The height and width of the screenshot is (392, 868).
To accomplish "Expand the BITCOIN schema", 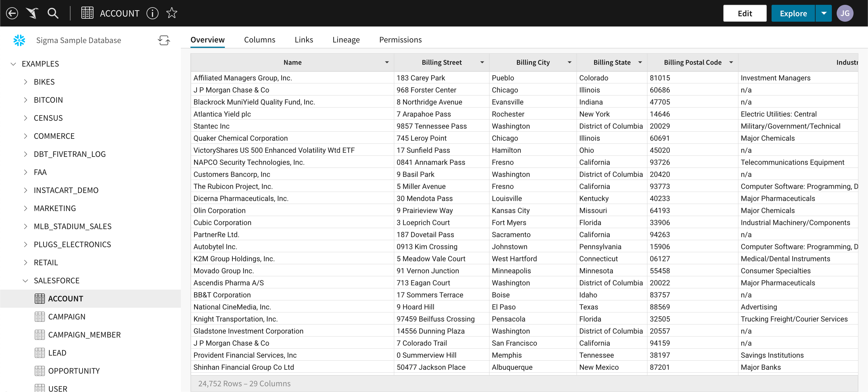I will 26,100.
